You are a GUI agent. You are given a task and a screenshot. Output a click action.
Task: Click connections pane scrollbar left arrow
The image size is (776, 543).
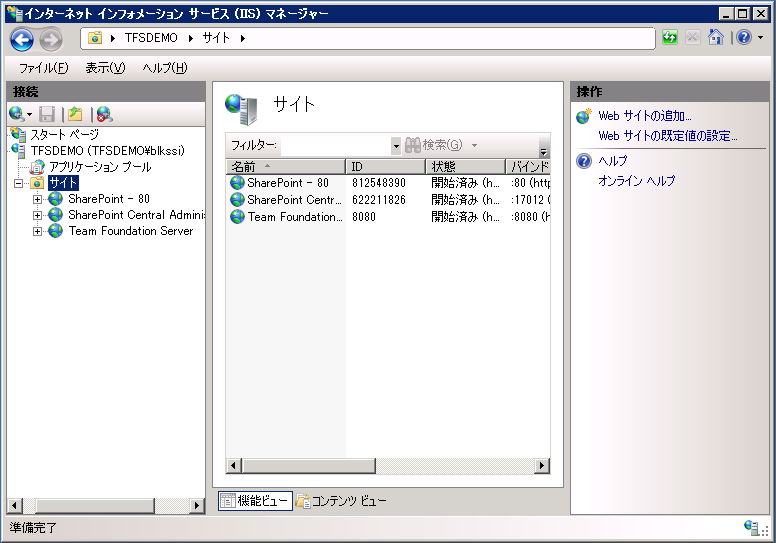pyautogui.click(x=14, y=505)
